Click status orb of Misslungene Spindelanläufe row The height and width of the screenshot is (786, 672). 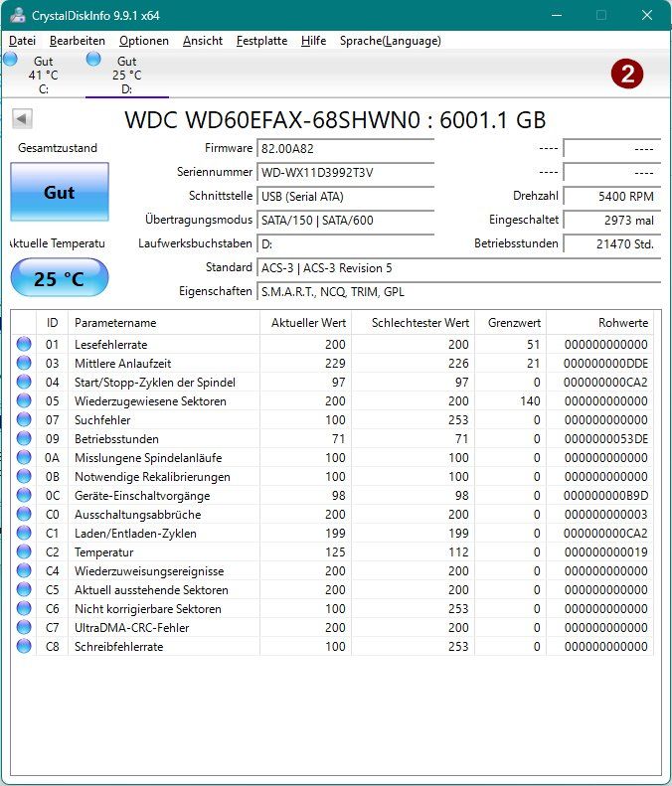[24, 457]
